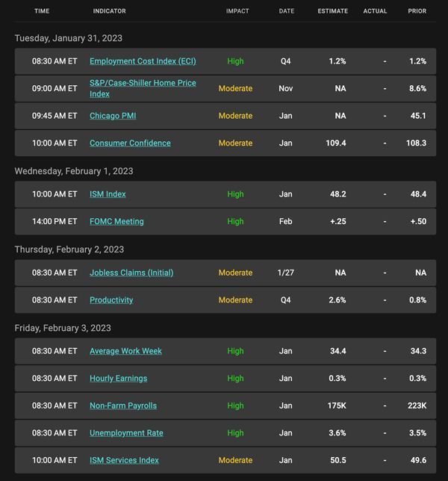The image size is (448, 481).
Task: Click the TIME column header
Action: click(x=42, y=11)
